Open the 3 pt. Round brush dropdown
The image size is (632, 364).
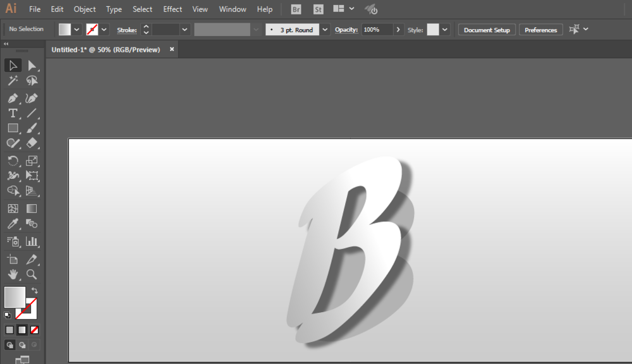(325, 30)
